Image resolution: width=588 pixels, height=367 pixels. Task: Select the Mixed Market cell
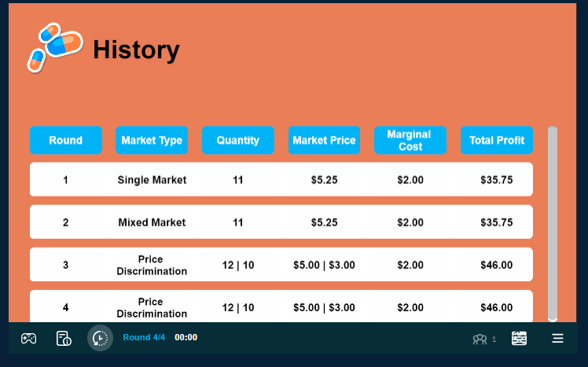[152, 222]
